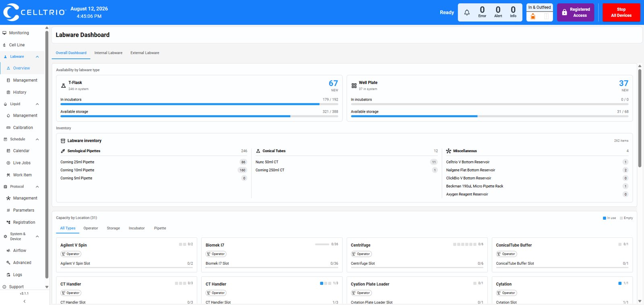Image resolution: width=644 pixels, height=305 pixels.
Task: Click the Miscellaneous category icon
Action: (448, 151)
